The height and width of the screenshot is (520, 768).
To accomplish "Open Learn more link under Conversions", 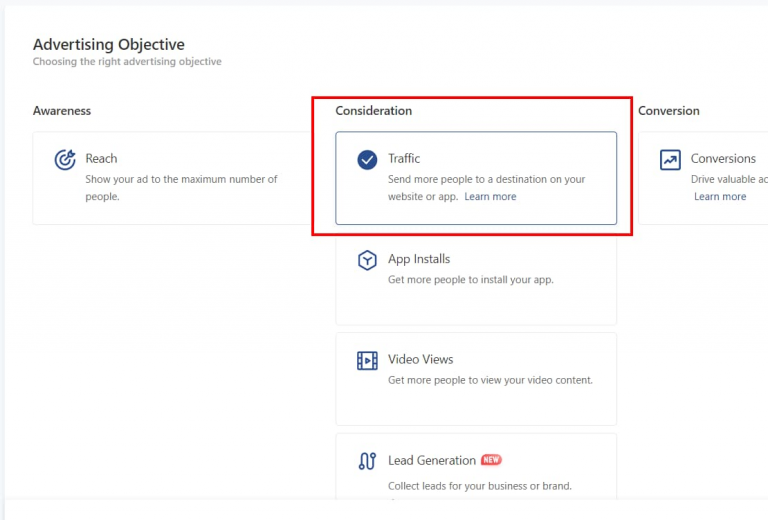I will pyautogui.click(x=720, y=197).
